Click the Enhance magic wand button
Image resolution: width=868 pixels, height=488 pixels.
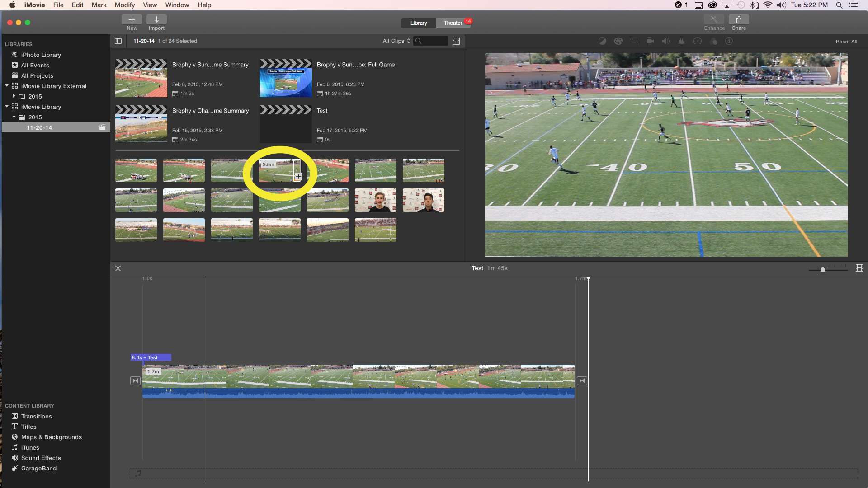coord(714,19)
